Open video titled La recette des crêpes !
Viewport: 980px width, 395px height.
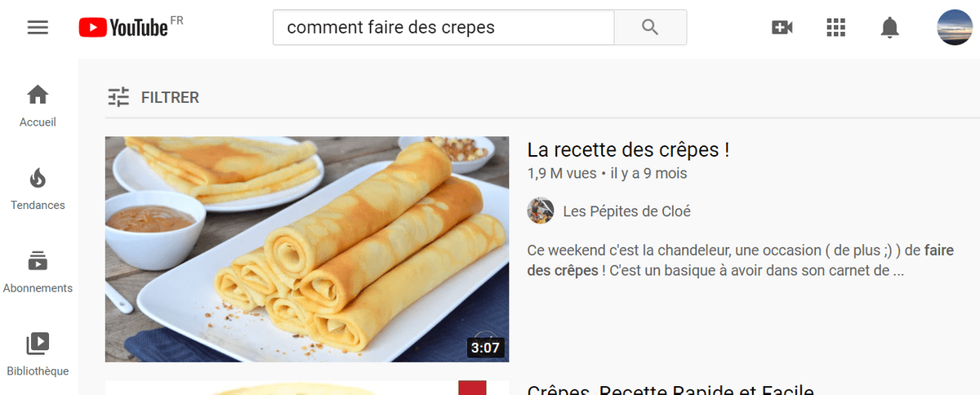(x=628, y=150)
